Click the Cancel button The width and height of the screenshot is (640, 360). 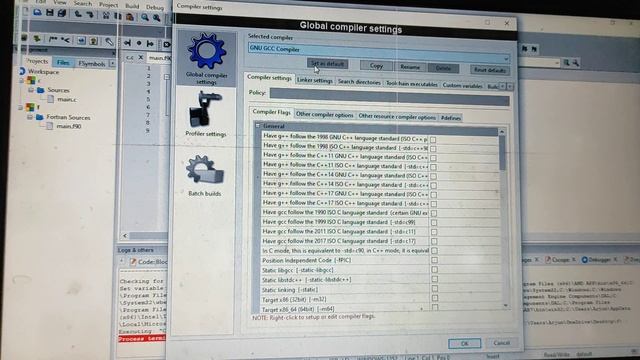click(x=502, y=343)
